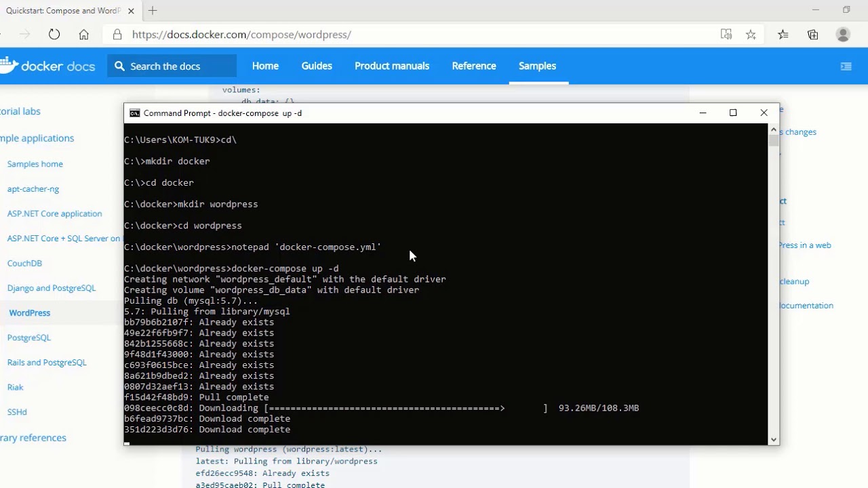Reload the page with the refresh icon

54,35
